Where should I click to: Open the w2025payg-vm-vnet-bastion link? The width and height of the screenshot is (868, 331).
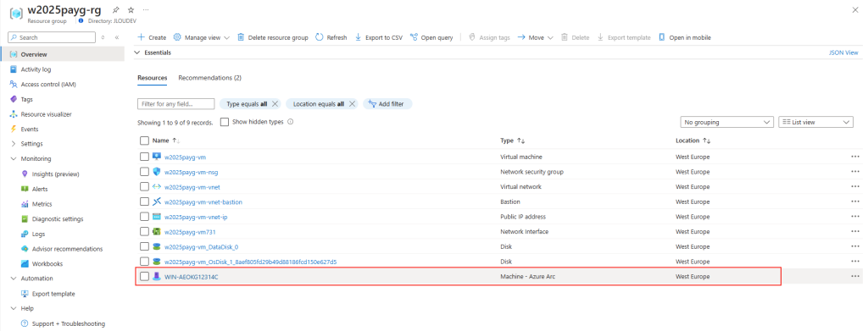203,201
